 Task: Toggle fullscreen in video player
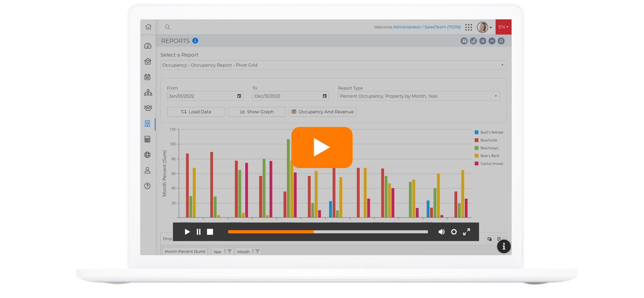[x=467, y=232]
